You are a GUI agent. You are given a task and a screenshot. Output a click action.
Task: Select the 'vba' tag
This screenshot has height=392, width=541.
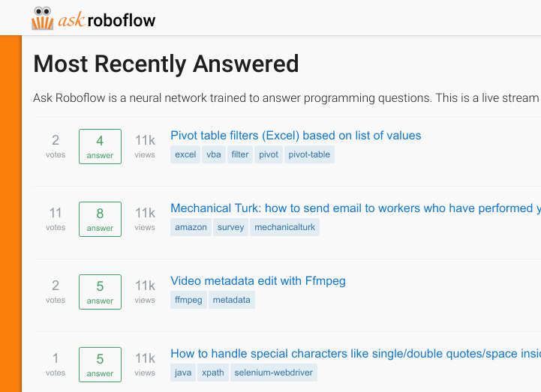(x=214, y=155)
